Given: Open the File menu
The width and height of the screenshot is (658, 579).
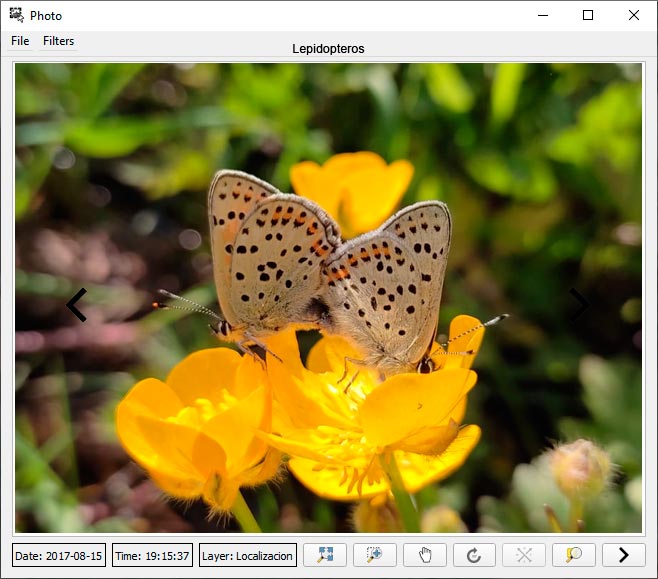Looking at the screenshot, I should (x=20, y=41).
